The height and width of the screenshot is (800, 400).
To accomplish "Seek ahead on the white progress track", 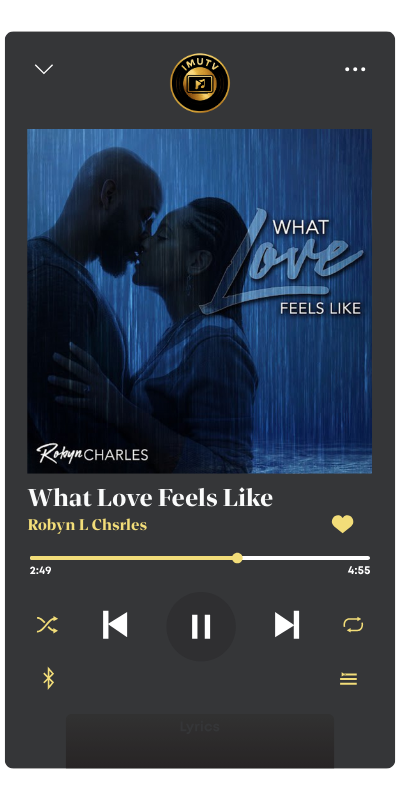I will pos(306,558).
